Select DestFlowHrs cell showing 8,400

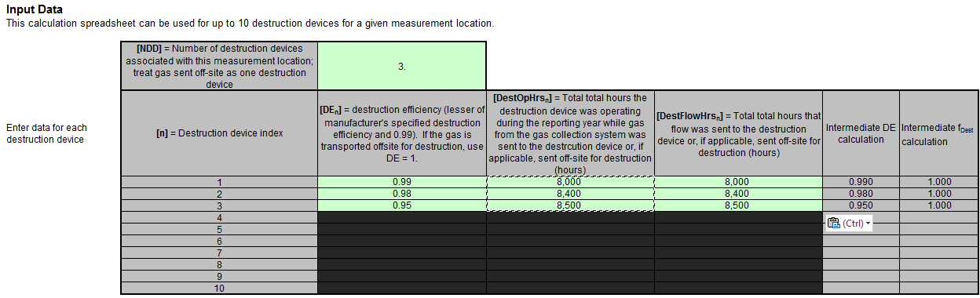tap(738, 194)
